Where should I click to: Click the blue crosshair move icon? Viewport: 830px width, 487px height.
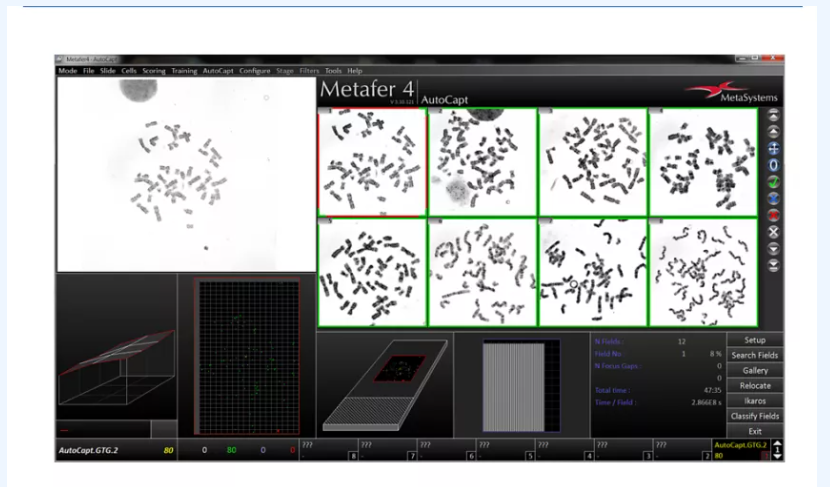[773, 149]
